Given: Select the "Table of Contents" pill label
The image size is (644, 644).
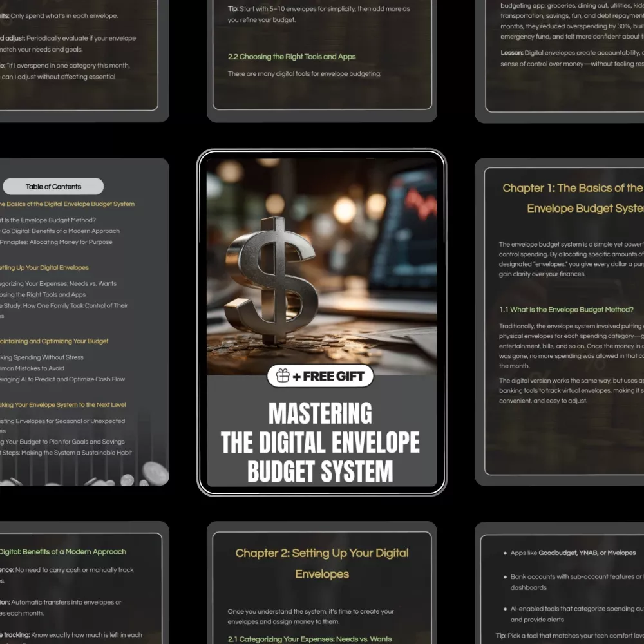Looking at the screenshot, I should (x=53, y=187).
